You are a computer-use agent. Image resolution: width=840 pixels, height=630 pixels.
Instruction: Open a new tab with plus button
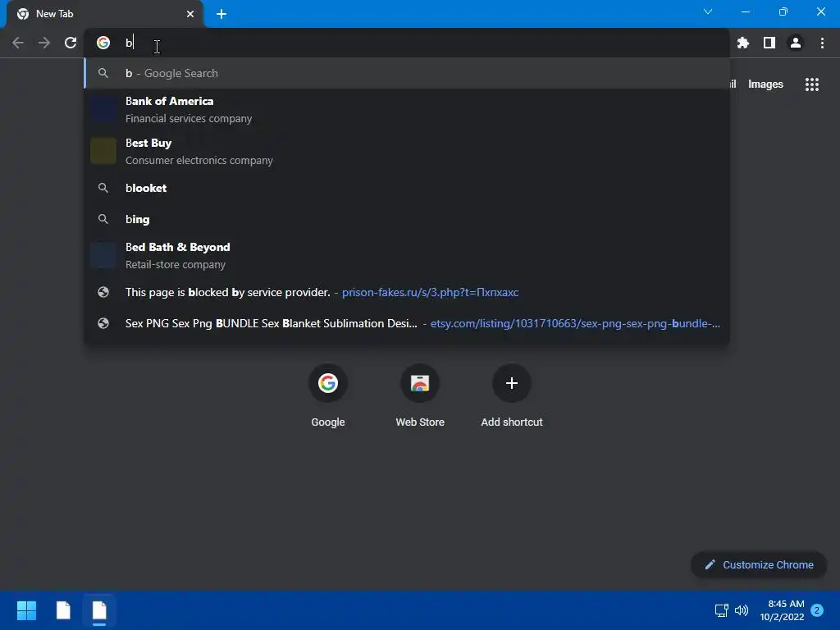click(x=221, y=14)
